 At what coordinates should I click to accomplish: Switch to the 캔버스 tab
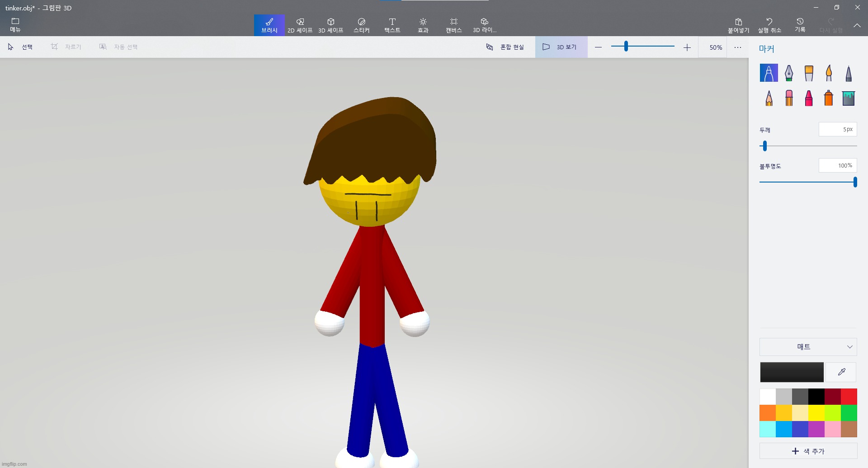pos(454,25)
